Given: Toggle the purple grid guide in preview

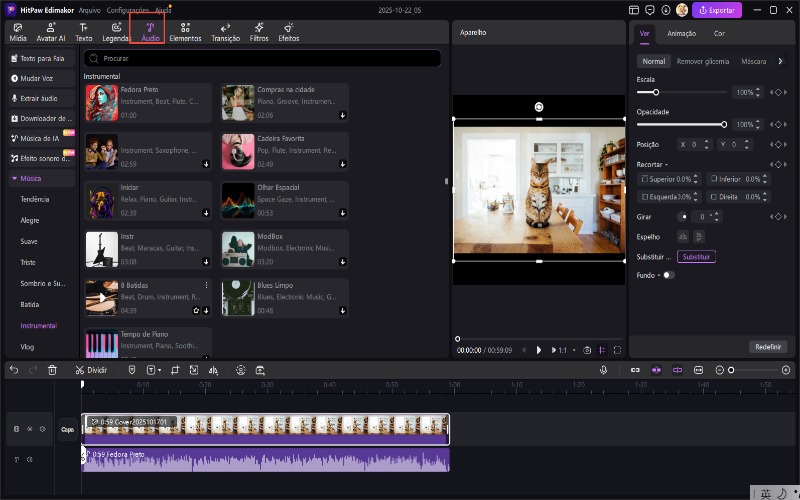Looking at the screenshot, I should point(602,350).
